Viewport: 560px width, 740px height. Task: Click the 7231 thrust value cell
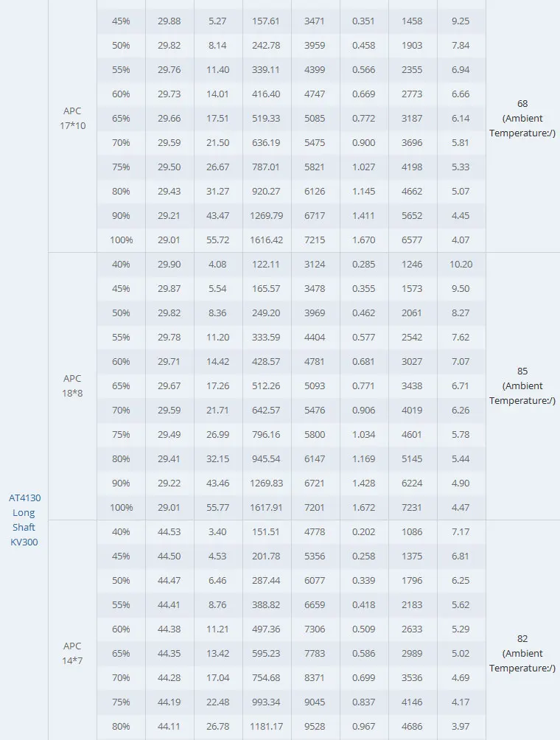(x=412, y=507)
